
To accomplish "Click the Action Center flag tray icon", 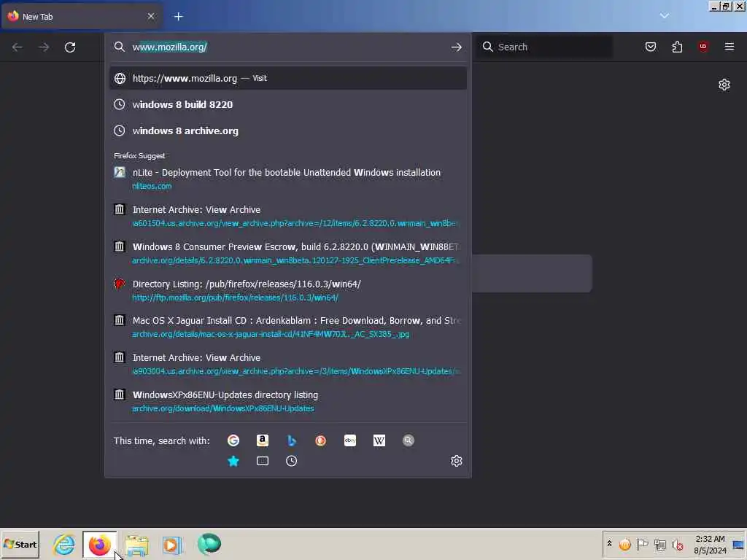I will [642, 544].
